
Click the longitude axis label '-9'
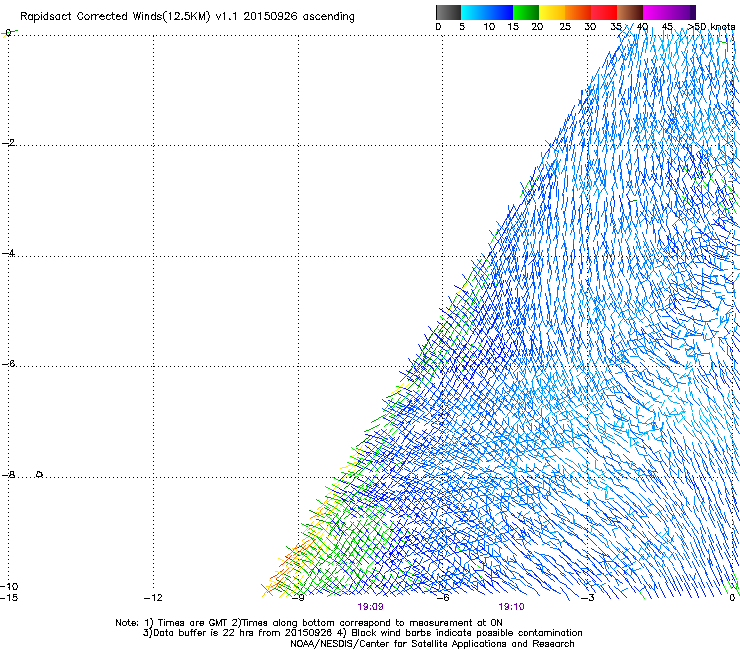(x=298, y=598)
